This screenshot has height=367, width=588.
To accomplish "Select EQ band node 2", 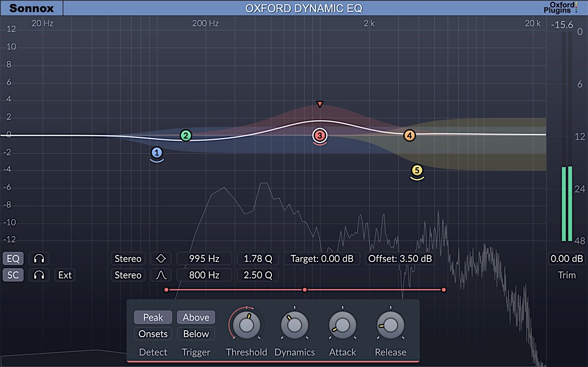I will point(185,136).
